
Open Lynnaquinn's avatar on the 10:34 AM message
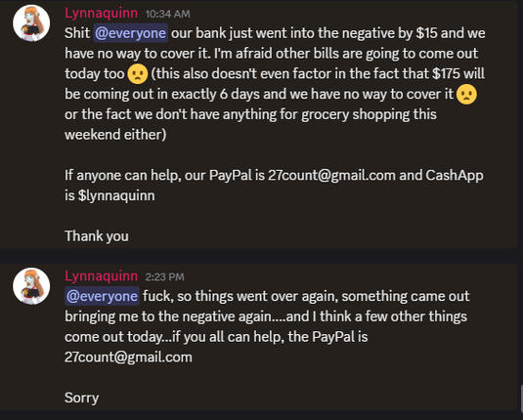click(x=31, y=23)
